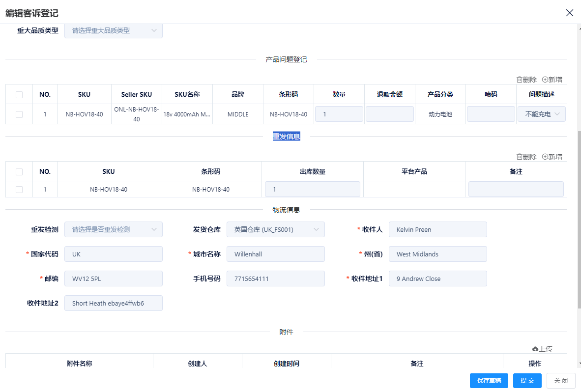The width and height of the screenshot is (581, 392).
Task: Check row 1 checkbox in product issue table
Action: 19,114
